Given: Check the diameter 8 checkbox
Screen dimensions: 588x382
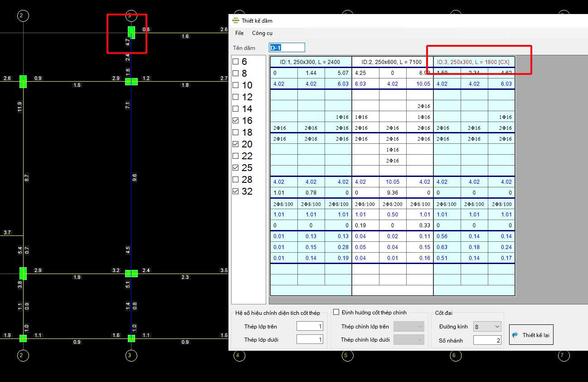Looking at the screenshot, I should tap(235, 73).
